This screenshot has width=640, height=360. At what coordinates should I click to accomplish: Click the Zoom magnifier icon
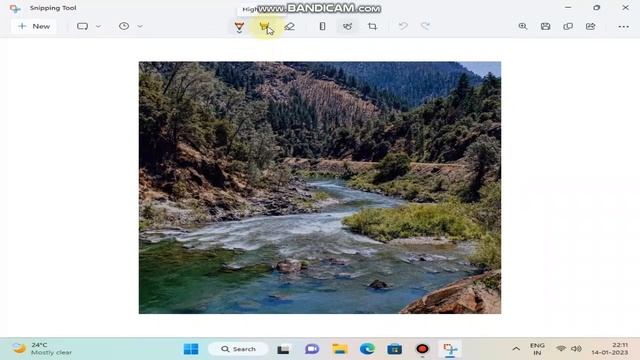click(x=523, y=26)
